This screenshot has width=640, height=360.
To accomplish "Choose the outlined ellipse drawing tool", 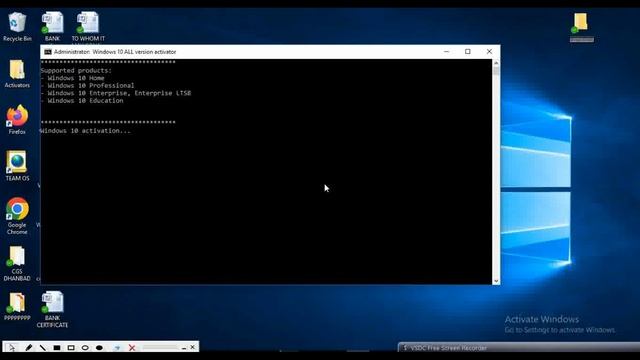I will [85, 348].
